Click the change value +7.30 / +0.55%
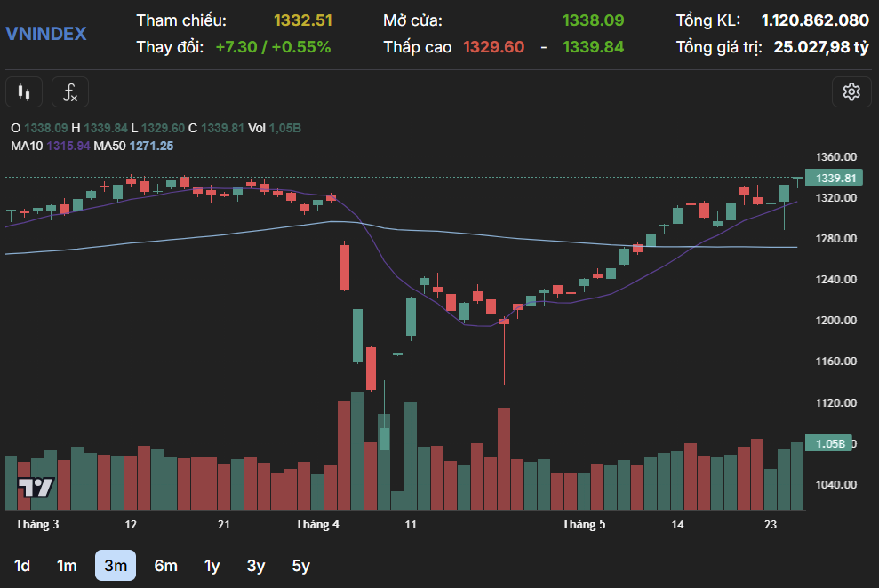The width and height of the screenshot is (879, 588). pyautogui.click(x=273, y=47)
